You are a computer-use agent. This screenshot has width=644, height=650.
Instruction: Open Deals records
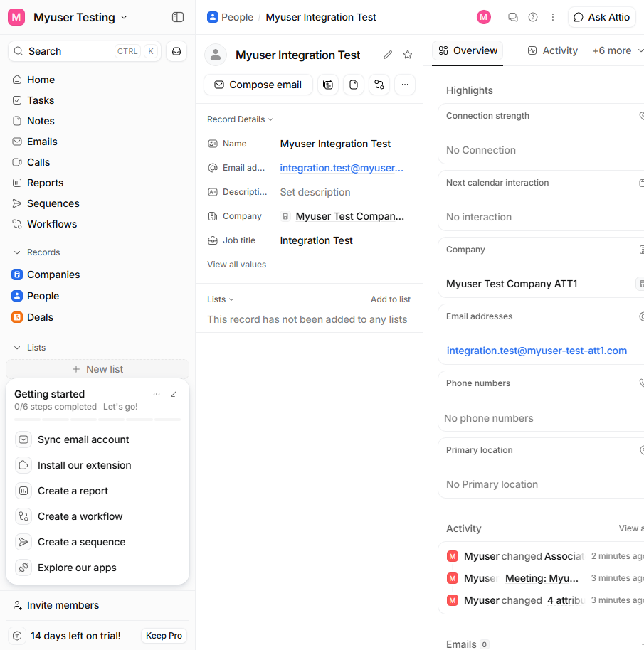click(97, 317)
